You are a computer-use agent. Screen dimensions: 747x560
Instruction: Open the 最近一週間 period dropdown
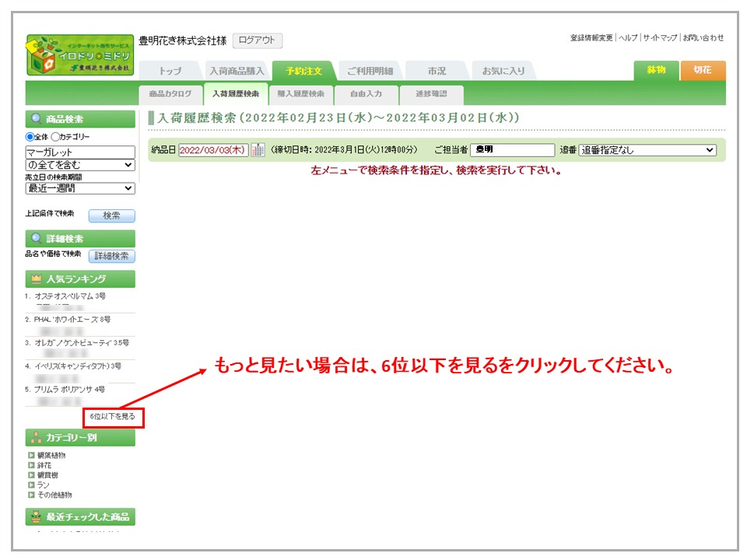(80, 188)
